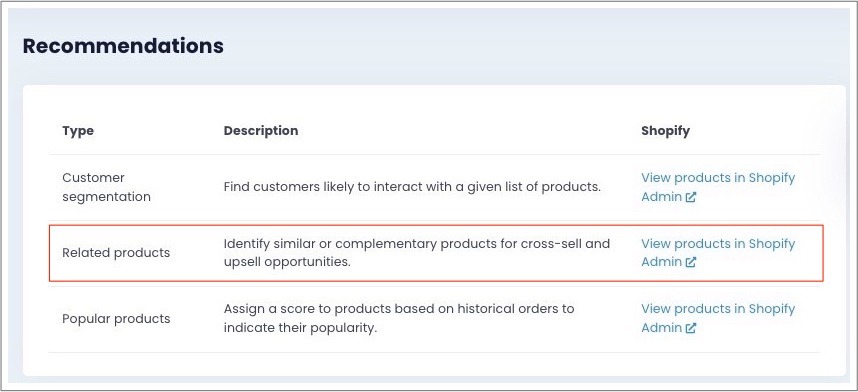Viewport: 858px width, 392px height.
Task: Click the Shopify column header
Action: tap(665, 131)
